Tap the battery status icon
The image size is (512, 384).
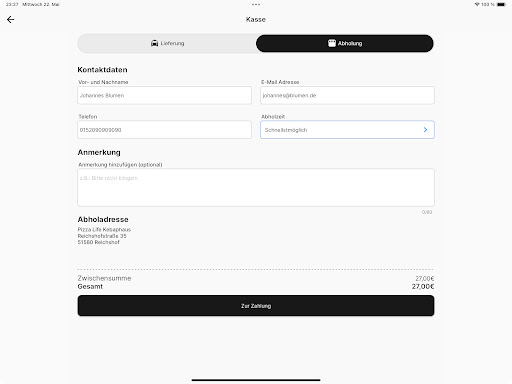pos(502,4)
